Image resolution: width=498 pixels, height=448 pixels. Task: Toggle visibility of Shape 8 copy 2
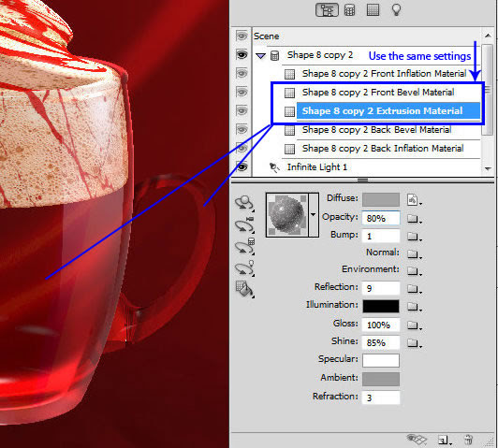242,55
